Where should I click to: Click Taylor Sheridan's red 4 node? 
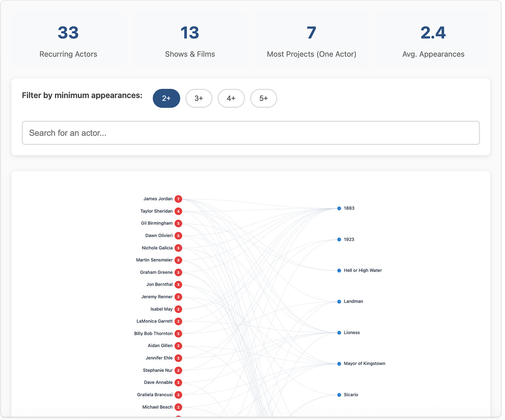coord(178,211)
